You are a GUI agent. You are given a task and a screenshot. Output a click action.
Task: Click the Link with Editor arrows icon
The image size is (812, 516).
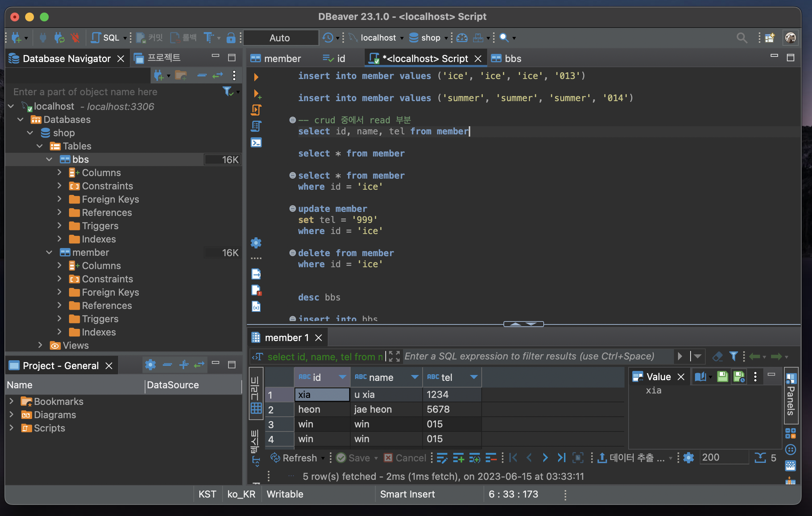[x=218, y=76]
